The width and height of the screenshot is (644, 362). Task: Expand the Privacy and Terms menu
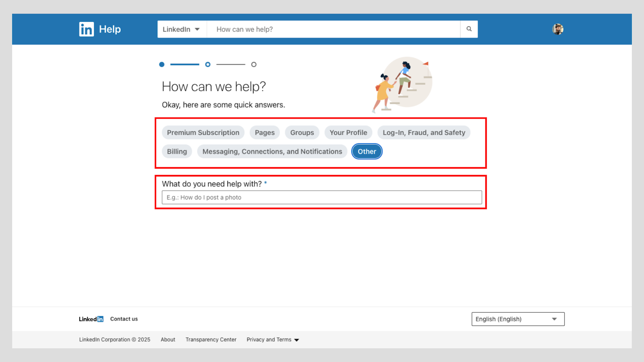273,339
